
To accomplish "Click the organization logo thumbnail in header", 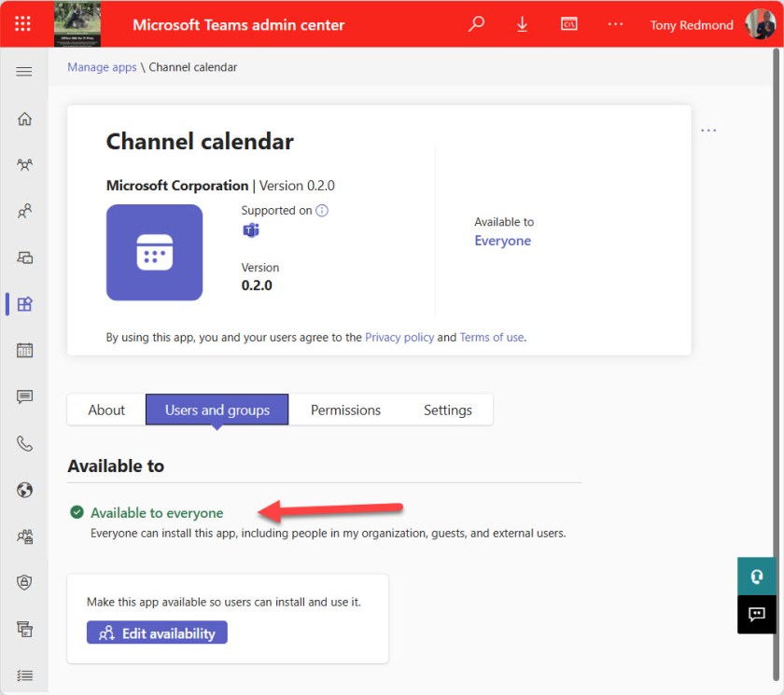I will click(77, 23).
